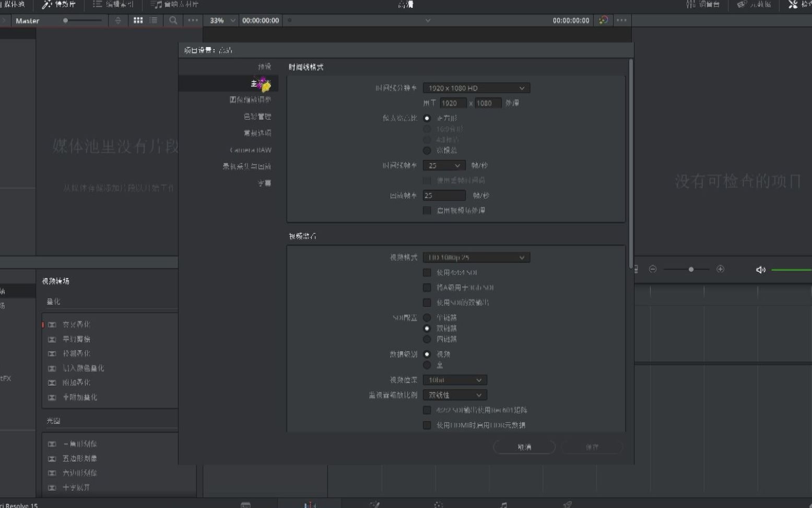
Task: Click the timeline zoom in plus icon
Action: [721, 269]
